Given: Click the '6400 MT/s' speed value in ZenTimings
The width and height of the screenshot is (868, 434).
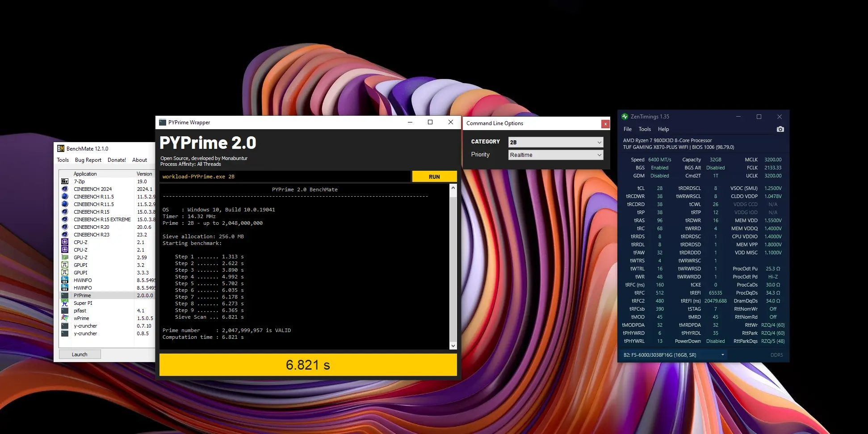Looking at the screenshot, I should (x=660, y=160).
